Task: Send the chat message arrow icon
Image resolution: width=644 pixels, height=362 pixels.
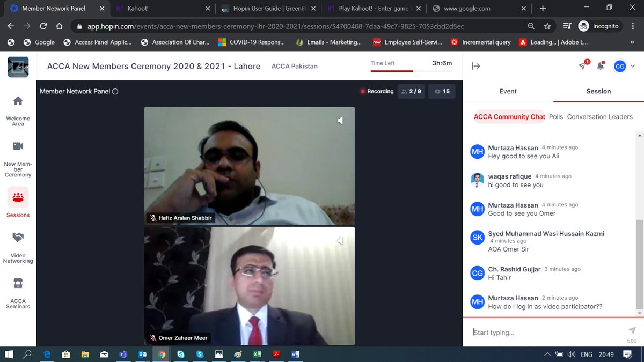Action: tap(632, 330)
